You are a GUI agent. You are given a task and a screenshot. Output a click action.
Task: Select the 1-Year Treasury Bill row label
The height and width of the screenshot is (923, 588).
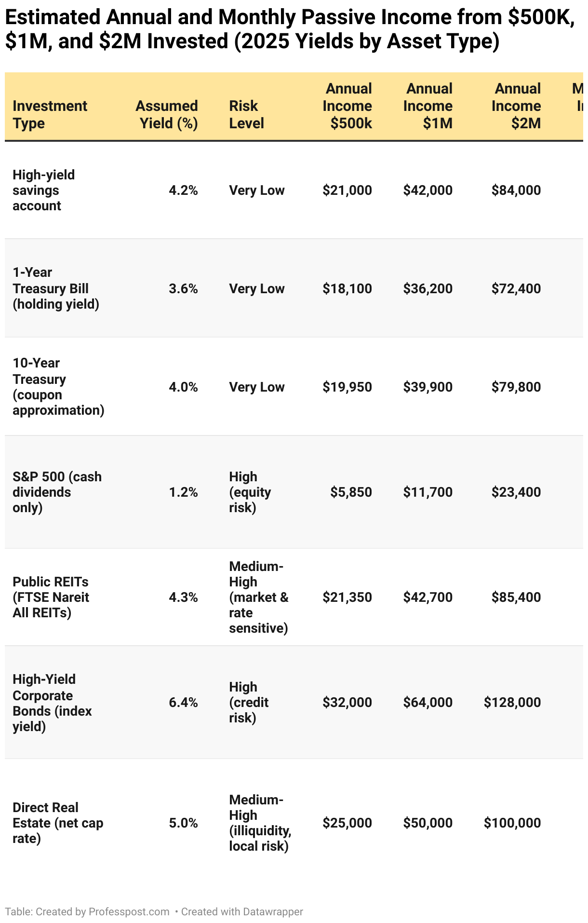[55, 288]
